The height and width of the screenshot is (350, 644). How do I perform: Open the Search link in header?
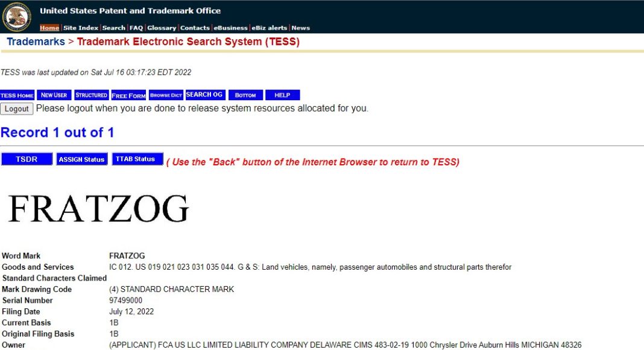113,28
